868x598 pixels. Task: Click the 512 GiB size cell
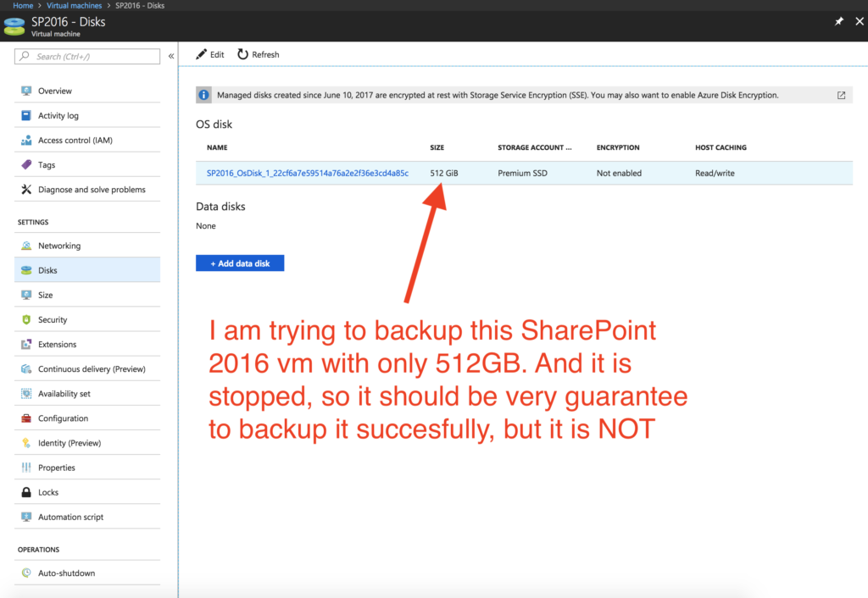444,173
